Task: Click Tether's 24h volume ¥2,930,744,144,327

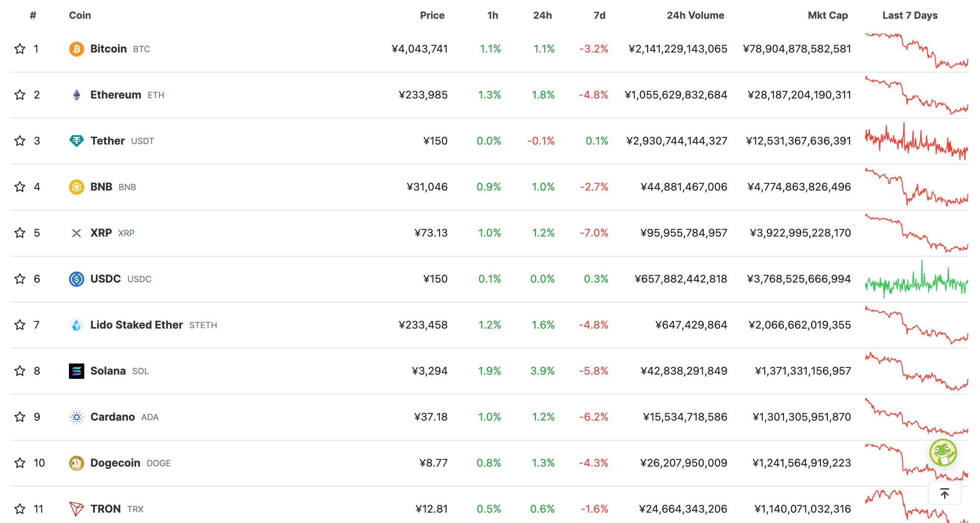Action: point(677,141)
